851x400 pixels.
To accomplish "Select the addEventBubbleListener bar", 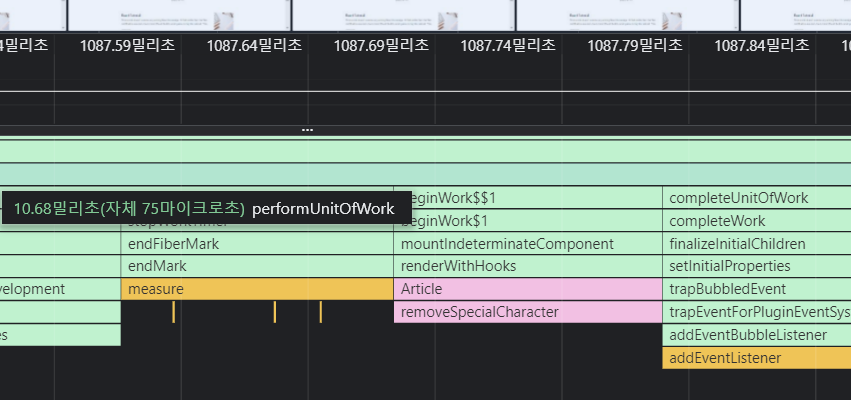I will point(757,335).
